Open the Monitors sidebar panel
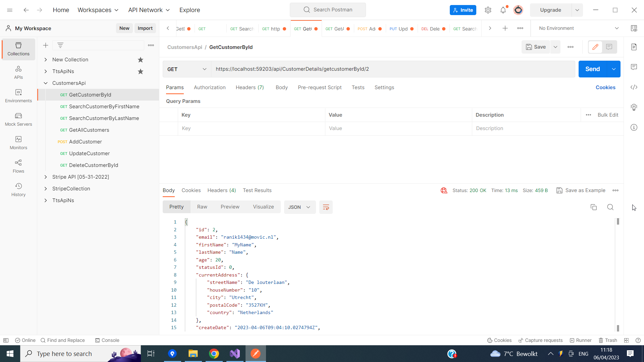644x362 pixels. [x=18, y=143]
